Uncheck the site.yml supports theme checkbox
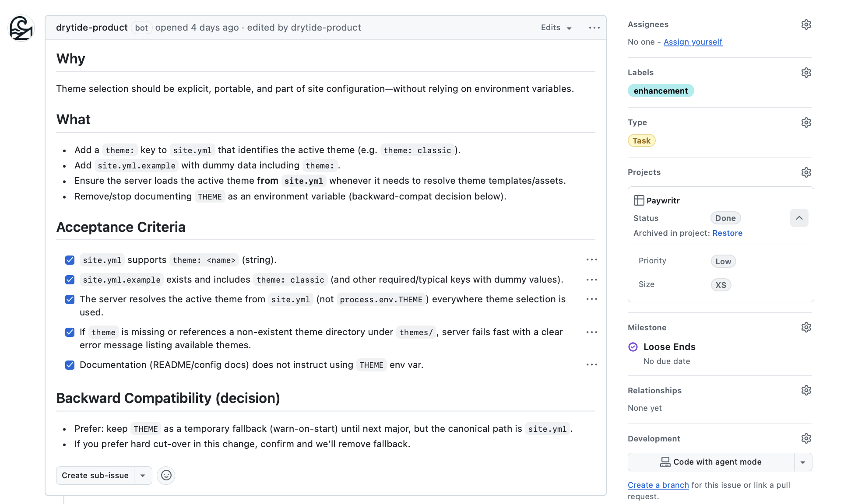Image resolution: width=844 pixels, height=504 pixels. click(70, 260)
